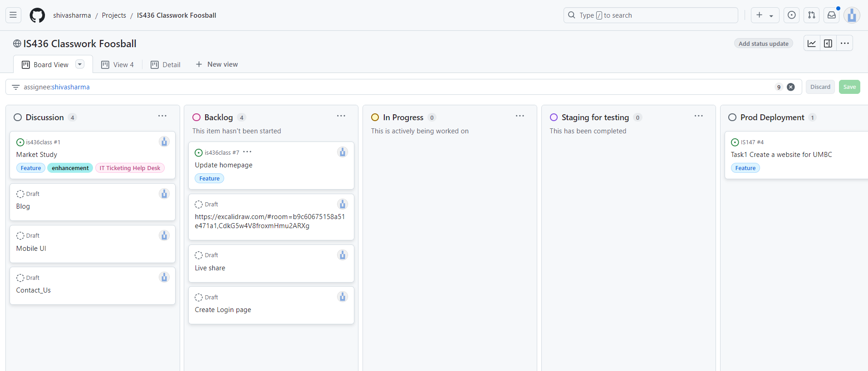Open Pull requests icon in header
Screen dimensions: 868x371
coord(812,15)
